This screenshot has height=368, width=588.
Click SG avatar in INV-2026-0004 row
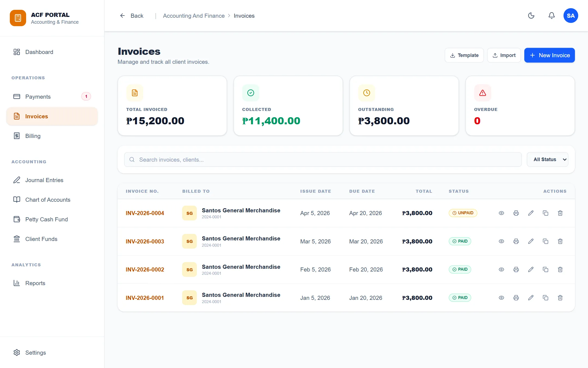tap(189, 213)
